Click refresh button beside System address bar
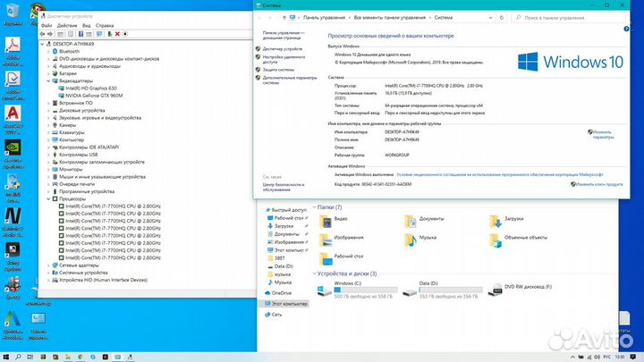Image resolution: width=644 pixels, height=362 pixels. (502, 18)
